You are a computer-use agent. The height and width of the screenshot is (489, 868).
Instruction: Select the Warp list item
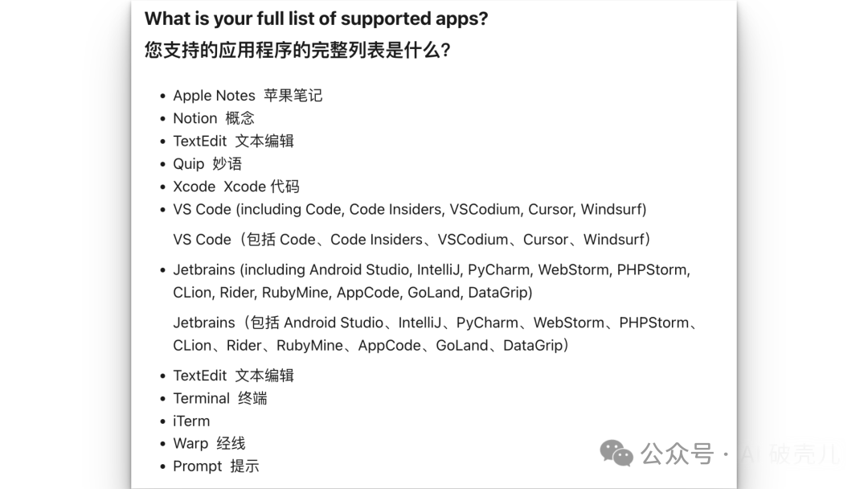[x=190, y=443]
